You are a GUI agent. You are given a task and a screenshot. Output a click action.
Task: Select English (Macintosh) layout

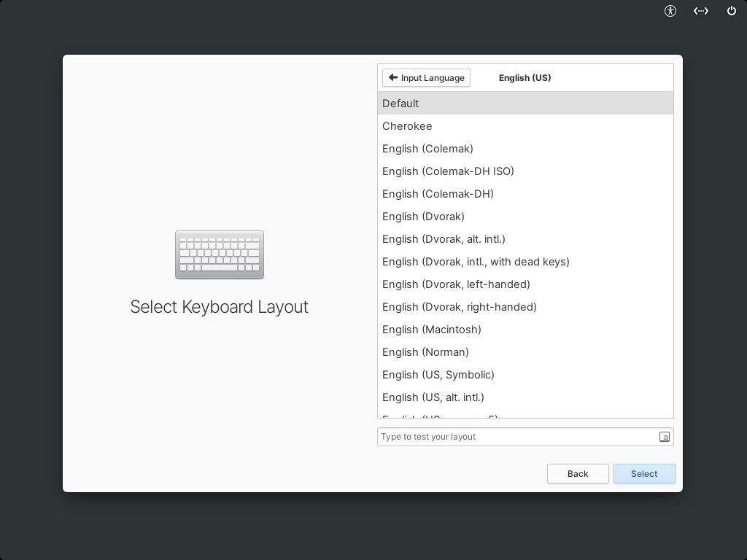pos(525,330)
